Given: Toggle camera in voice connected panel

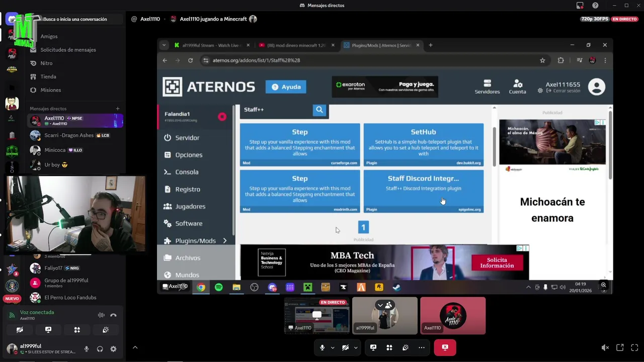Looking at the screenshot, I should click(20, 330).
